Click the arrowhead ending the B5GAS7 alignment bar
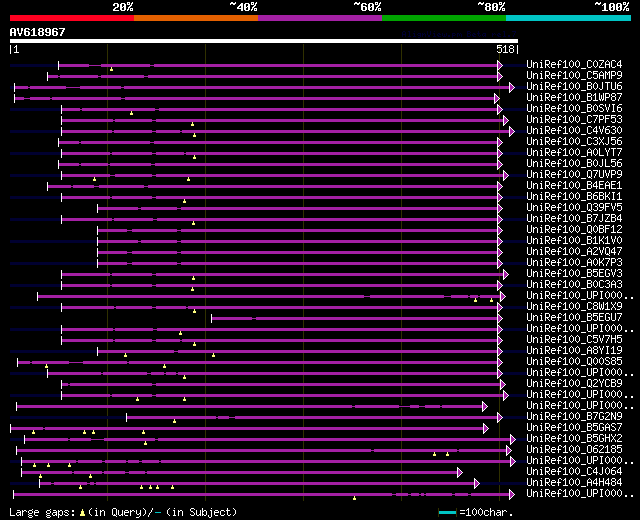Screen dimensions: 640x520 coord(486,429)
